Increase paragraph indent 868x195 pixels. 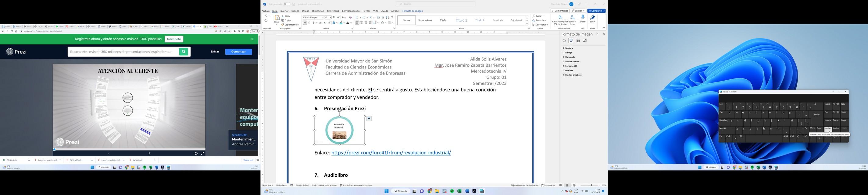tap(383, 17)
